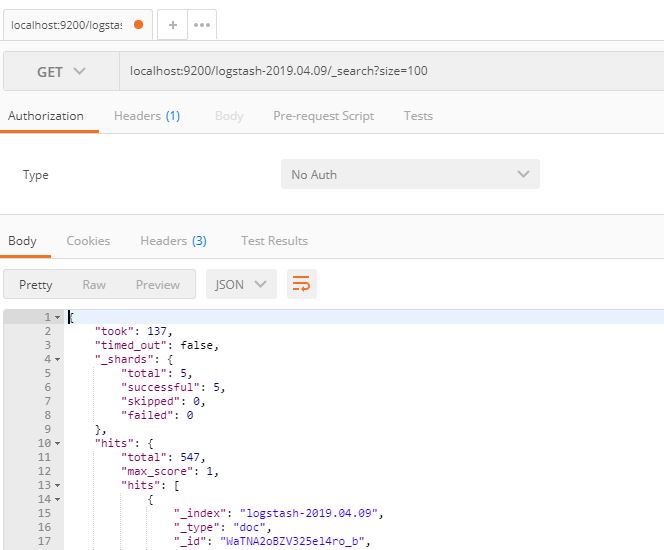Screen dimensions: 664x550
Task: Click the orange unsaved dot on request tab
Action: tap(138, 25)
